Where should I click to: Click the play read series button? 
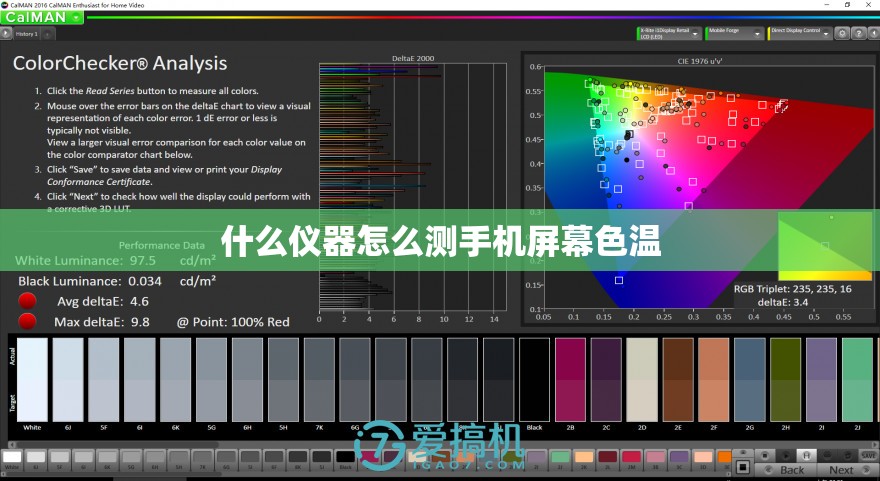click(x=786, y=455)
